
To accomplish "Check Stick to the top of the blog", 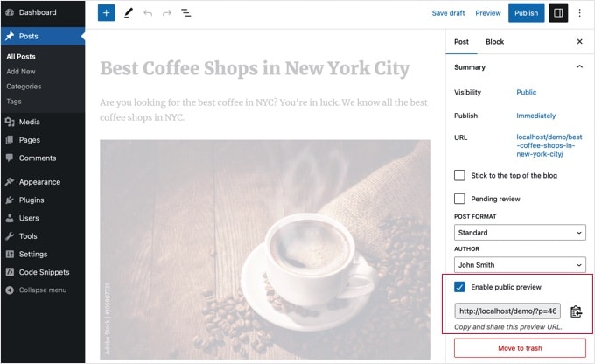I will (460, 176).
